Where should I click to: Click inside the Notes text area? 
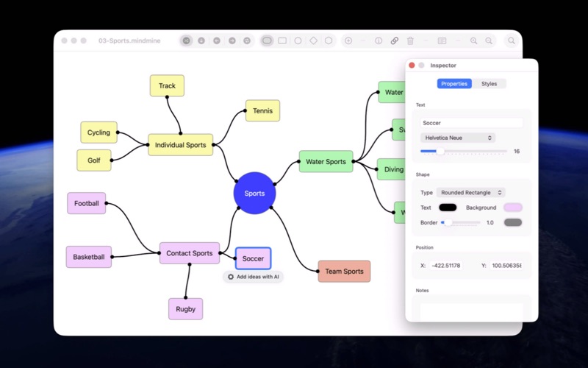[471, 311]
